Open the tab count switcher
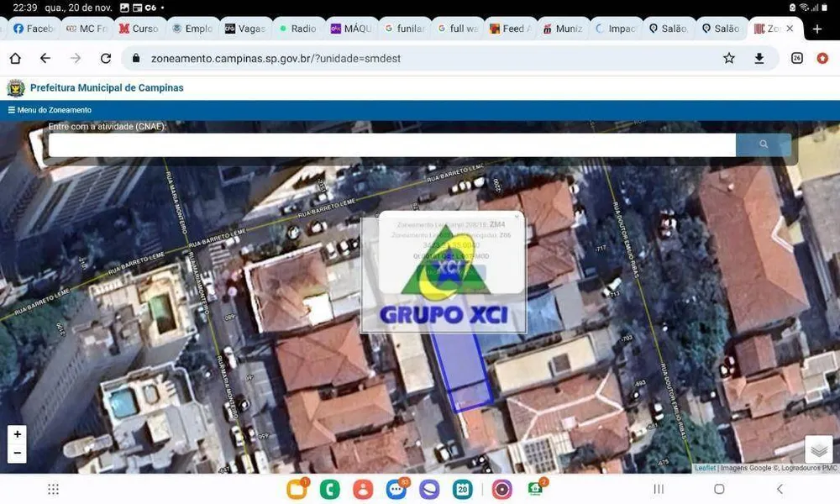840x504 pixels. [796, 59]
